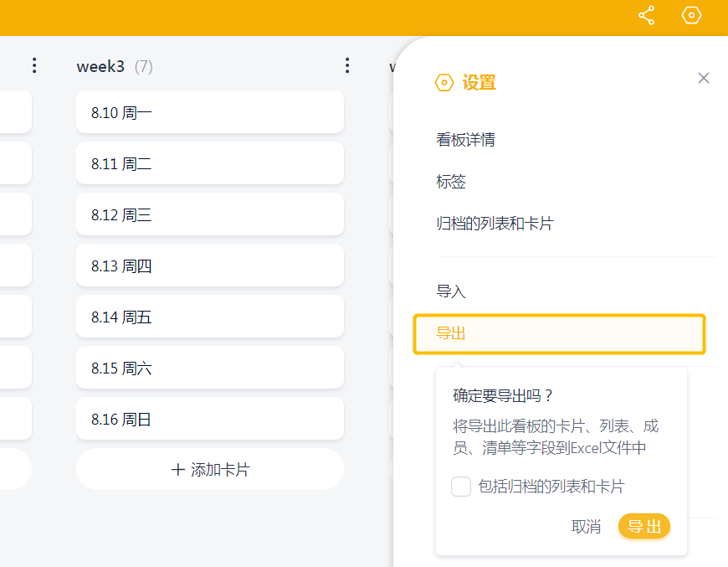Open 标签 settings menu item
728x567 pixels.
[451, 182]
